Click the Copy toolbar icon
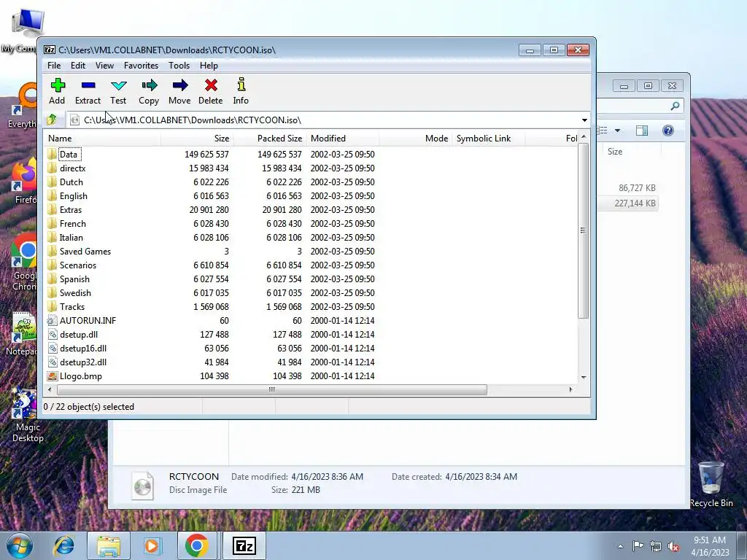 149,86
